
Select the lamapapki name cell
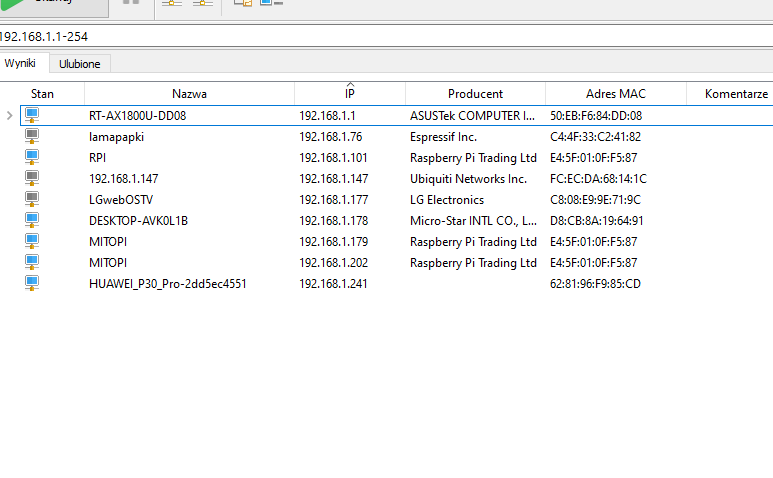[116, 137]
